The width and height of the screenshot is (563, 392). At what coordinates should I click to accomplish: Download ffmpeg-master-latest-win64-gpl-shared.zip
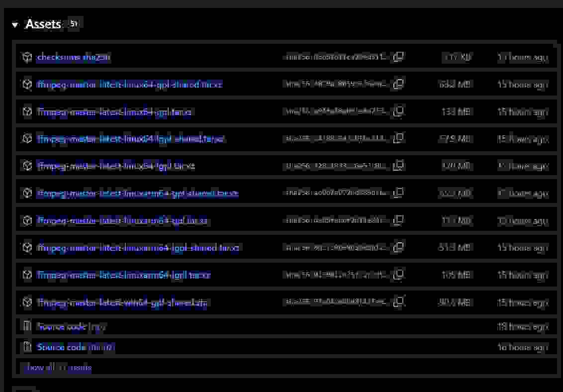(x=122, y=302)
